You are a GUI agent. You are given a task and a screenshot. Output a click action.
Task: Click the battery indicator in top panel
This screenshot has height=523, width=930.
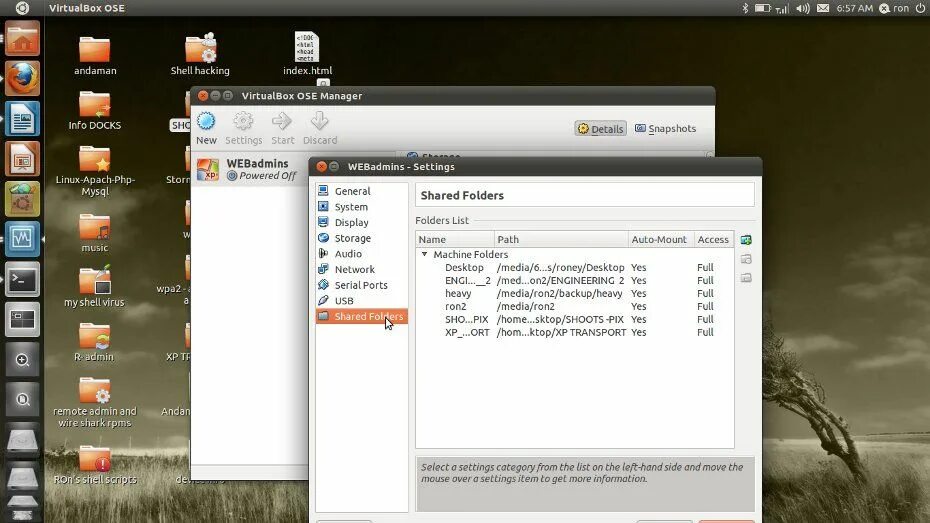[x=762, y=8]
